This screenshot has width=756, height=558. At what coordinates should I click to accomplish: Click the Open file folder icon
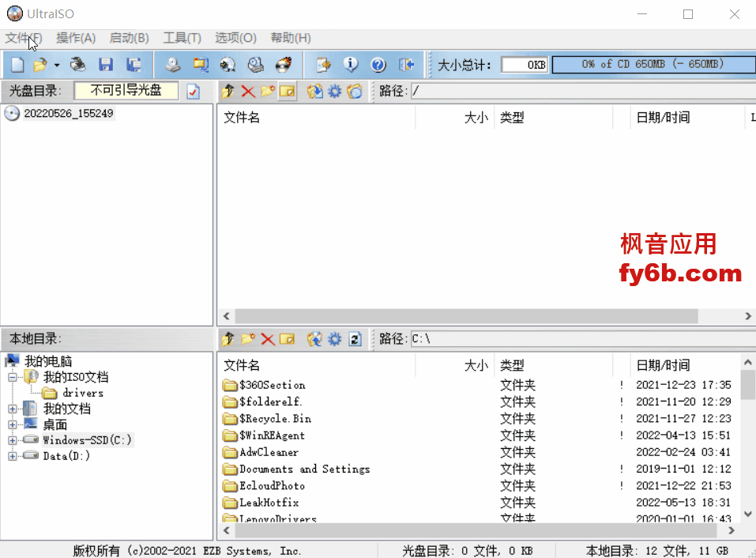[40, 65]
